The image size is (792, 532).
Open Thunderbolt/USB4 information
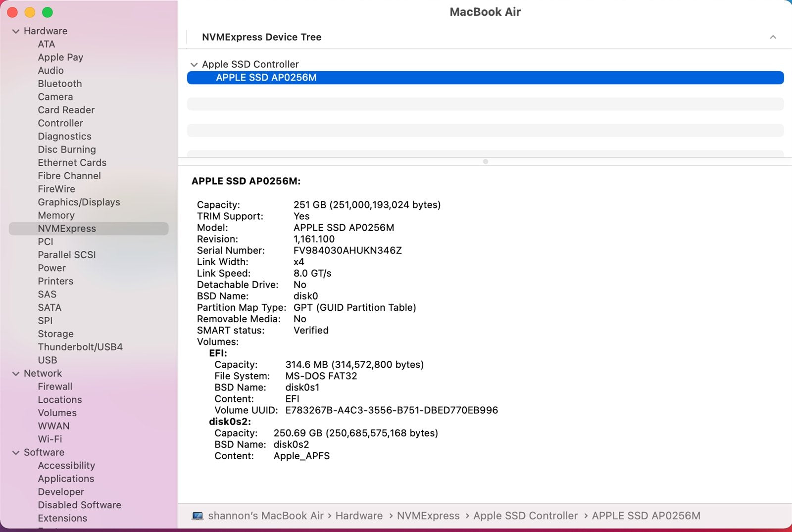coord(80,347)
